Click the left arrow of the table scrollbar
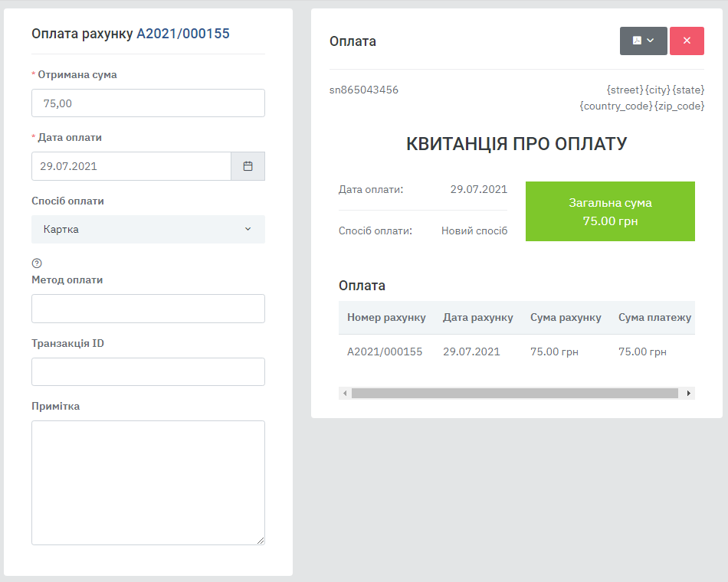This screenshot has width=728, height=582. coord(345,393)
